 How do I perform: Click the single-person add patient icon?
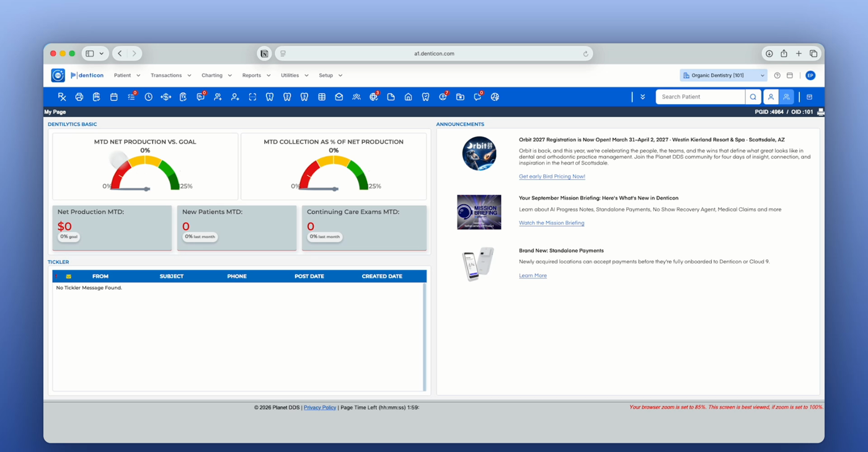(x=235, y=97)
